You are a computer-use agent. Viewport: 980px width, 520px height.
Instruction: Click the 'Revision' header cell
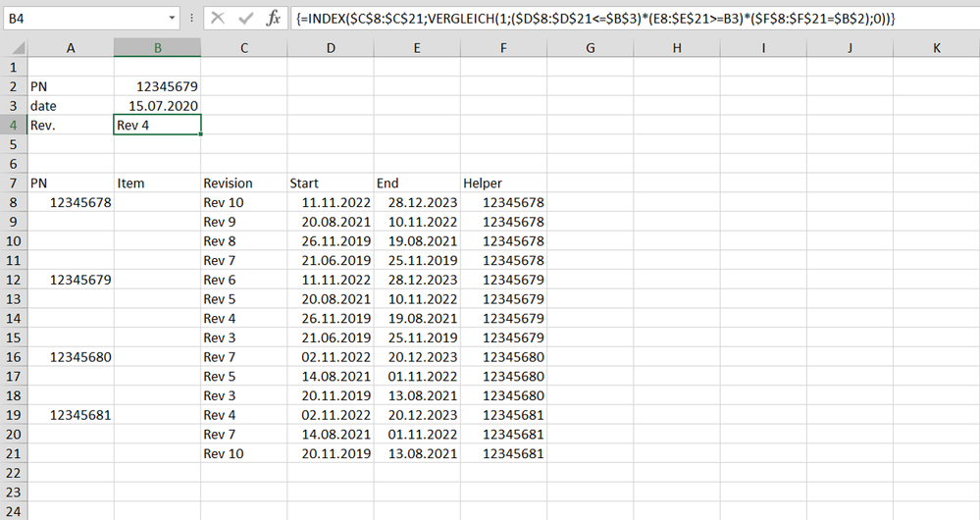[243, 183]
